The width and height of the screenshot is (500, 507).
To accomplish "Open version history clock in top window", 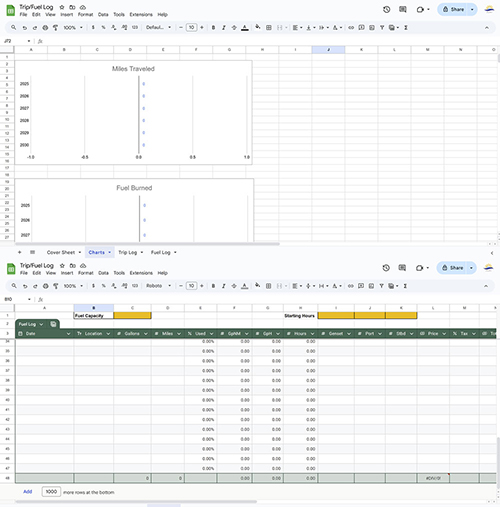I will coord(386,9).
